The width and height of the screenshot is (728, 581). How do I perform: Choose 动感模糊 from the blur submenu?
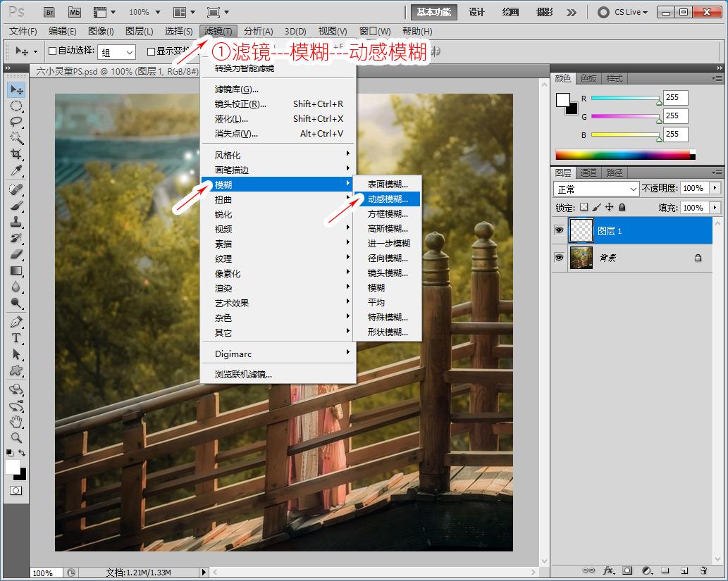387,199
